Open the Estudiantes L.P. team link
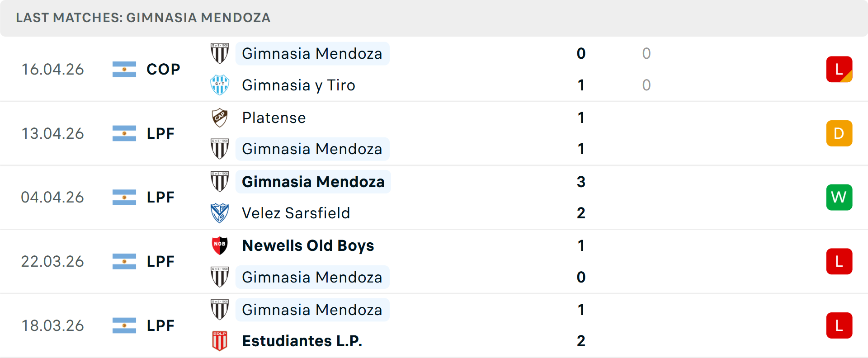 tap(302, 341)
